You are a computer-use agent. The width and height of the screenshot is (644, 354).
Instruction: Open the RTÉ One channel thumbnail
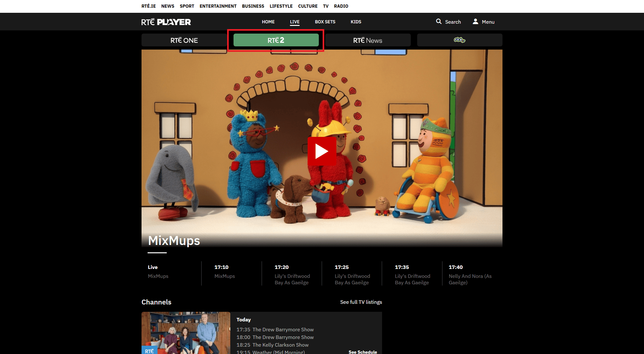[x=186, y=333]
